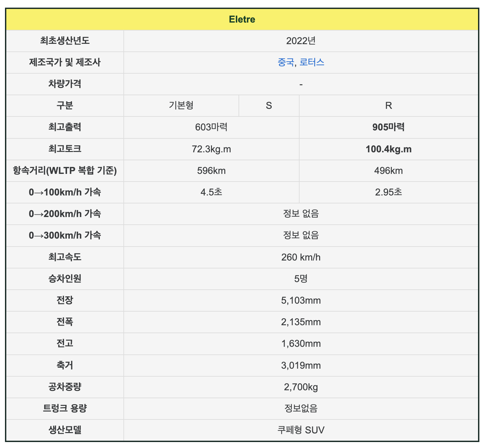
Task: Select the 전장 row label
Action: coord(65,300)
